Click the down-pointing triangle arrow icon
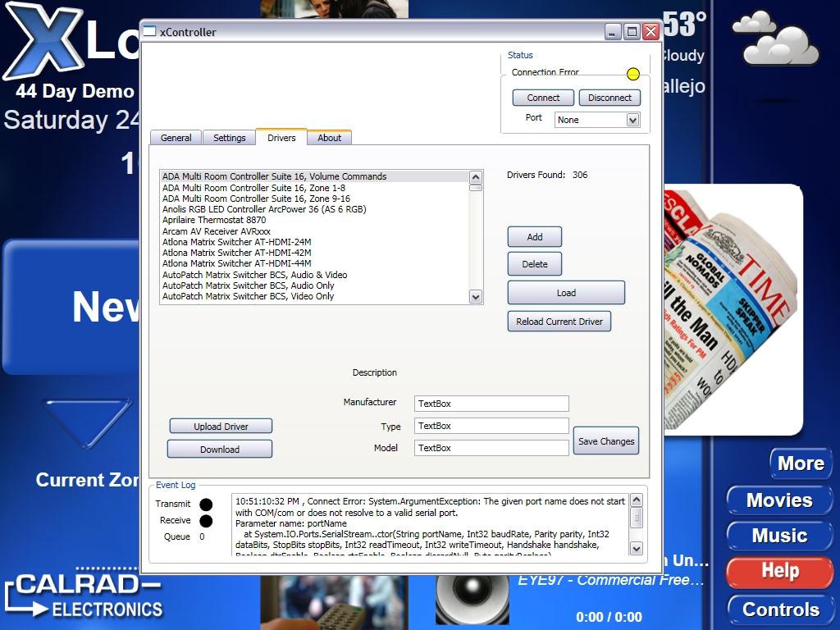This screenshot has height=630, width=840. pyautogui.click(x=87, y=422)
